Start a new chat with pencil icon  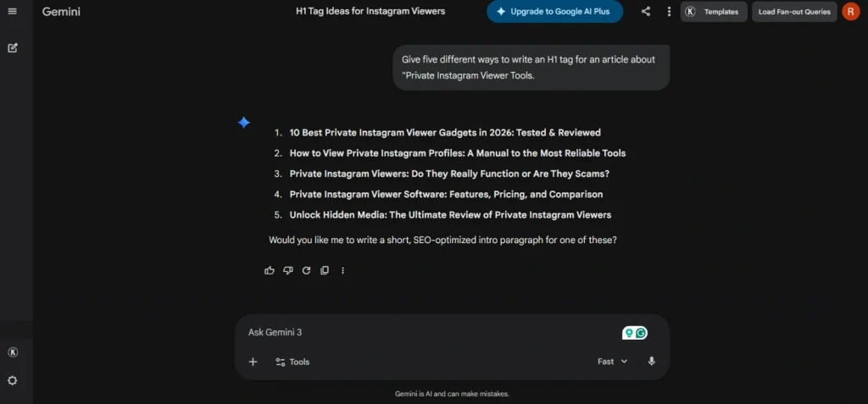[13, 47]
